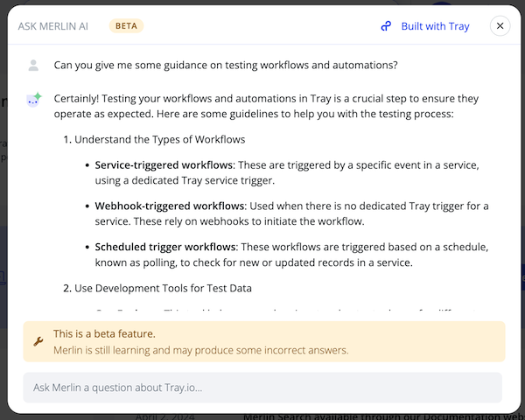Screen dimensions: 525x420
Task: Focus the Ask Merlin question input field
Action: tap(262, 388)
